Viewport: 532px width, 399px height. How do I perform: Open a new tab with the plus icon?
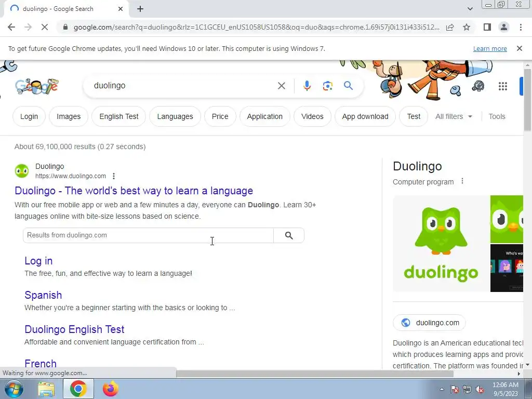pos(140,9)
